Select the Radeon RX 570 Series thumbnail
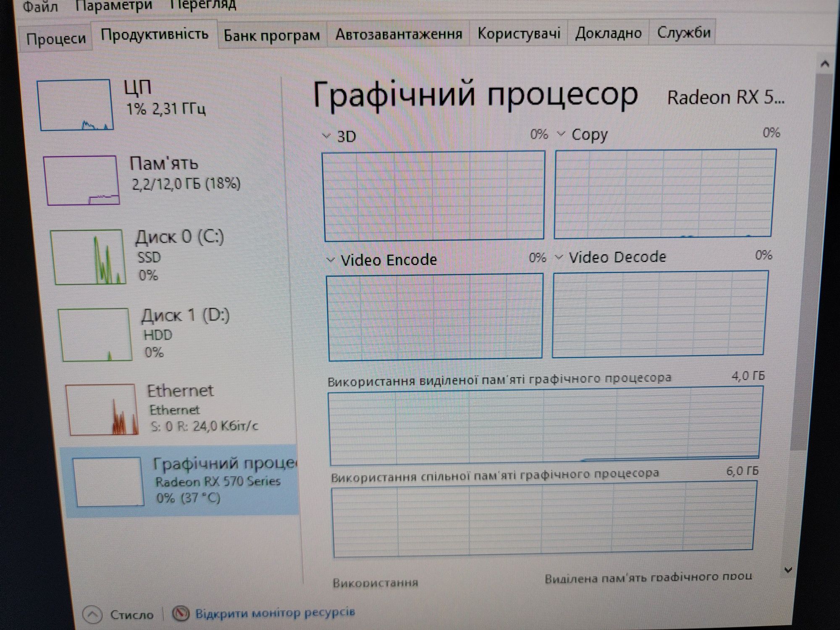Image resolution: width=840 pixels, height=630 pixels. (108, 482)
